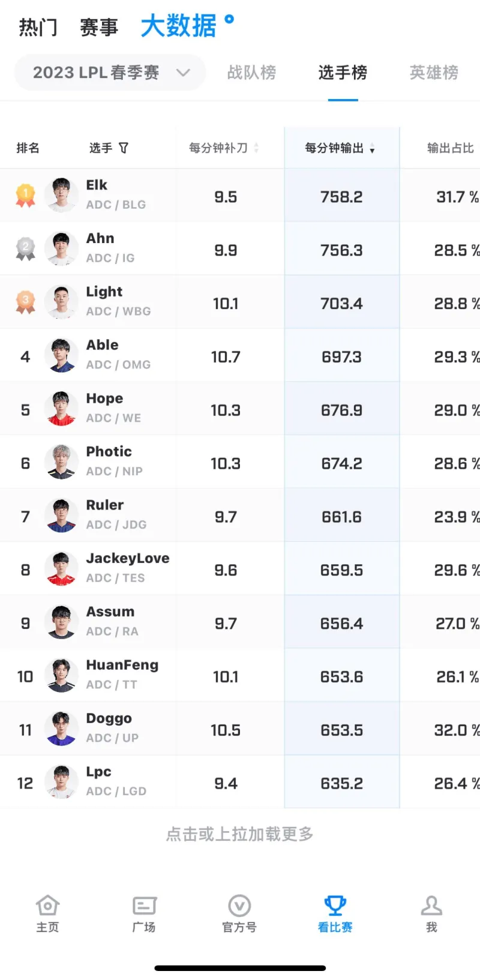Select the 输出占比 column header
The height and width of the screenshot is (980, 480).
(451, 148)
